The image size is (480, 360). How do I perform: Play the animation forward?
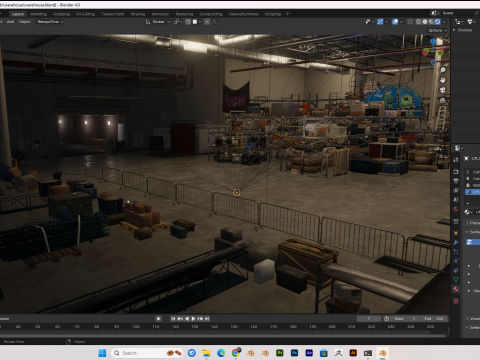click(x=193, y=319)
